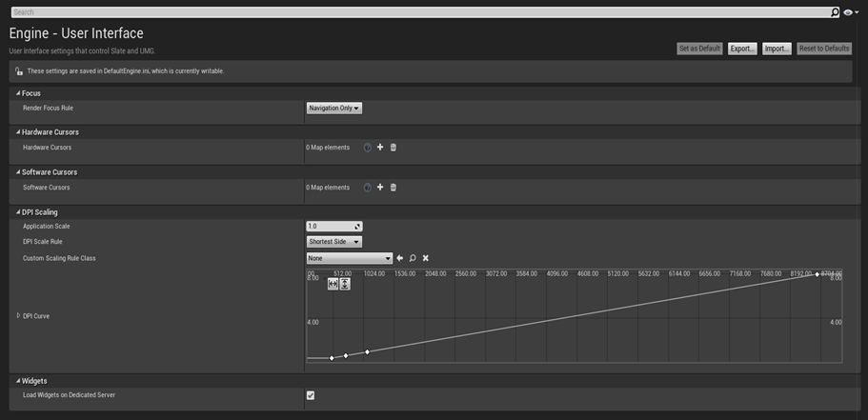Click Reset to Defaults button

[x=824, y=49]
